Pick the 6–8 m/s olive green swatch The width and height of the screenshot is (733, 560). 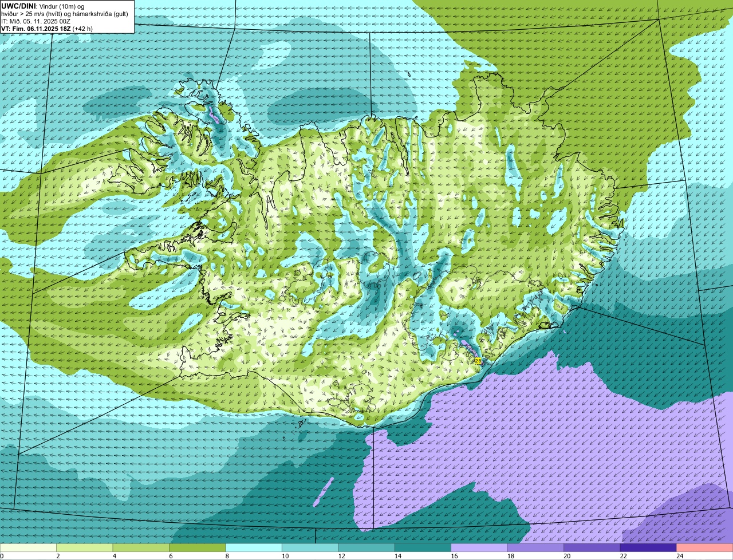198,547
